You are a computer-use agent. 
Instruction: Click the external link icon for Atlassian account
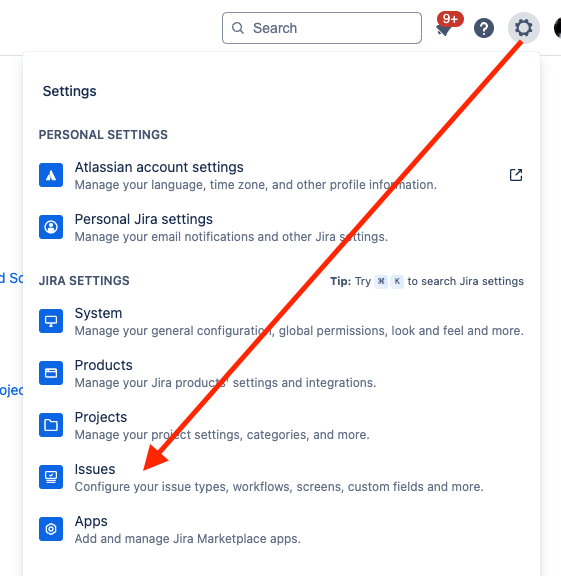click(516, 175)
